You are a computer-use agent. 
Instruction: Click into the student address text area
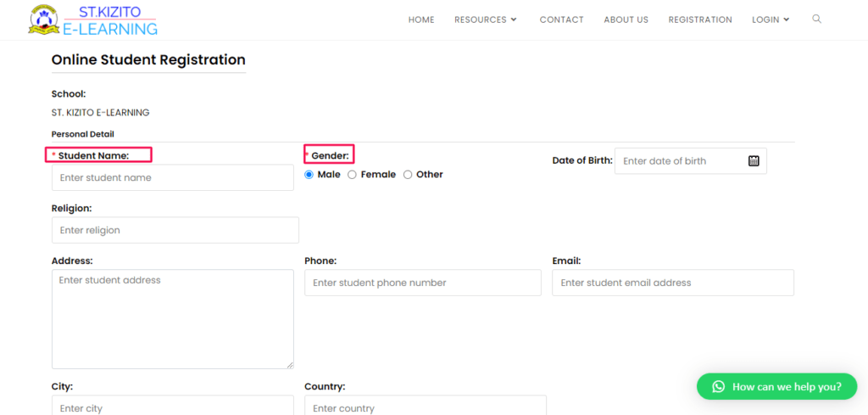coord(173,319)
